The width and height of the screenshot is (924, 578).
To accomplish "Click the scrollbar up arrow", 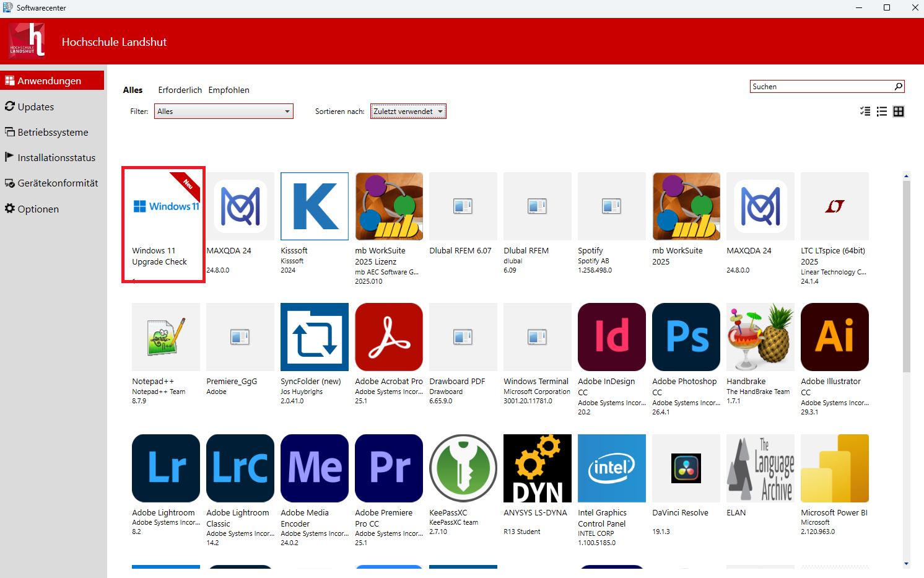I will tap(907, 175).
